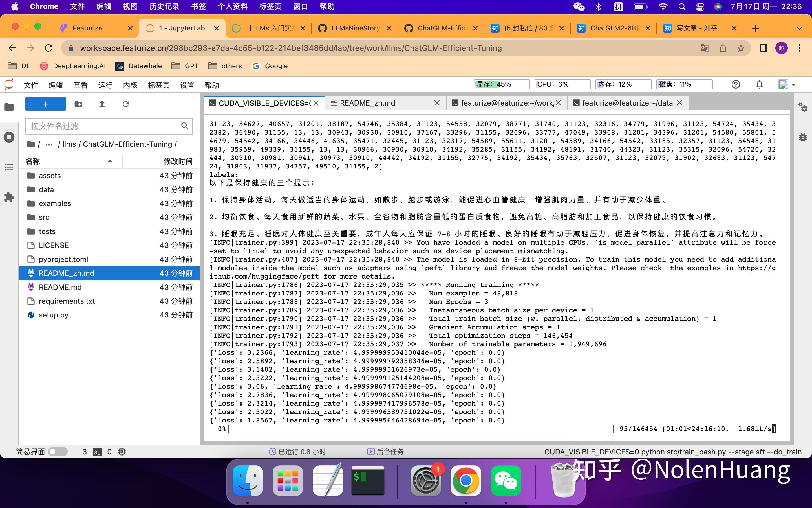Viewport: 812px width, 508px height.
Task: Create a new folder icon
Action: coord(78,104)
